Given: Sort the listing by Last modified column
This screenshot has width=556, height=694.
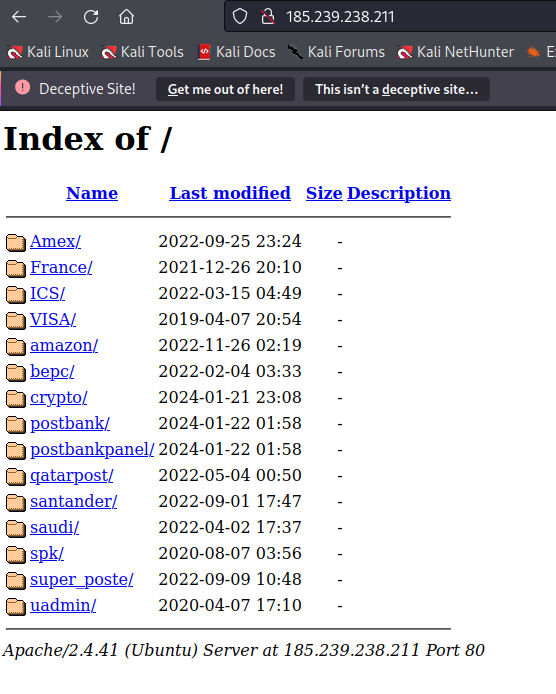Looking at the screenshot, I should click(x=230, y=193).
